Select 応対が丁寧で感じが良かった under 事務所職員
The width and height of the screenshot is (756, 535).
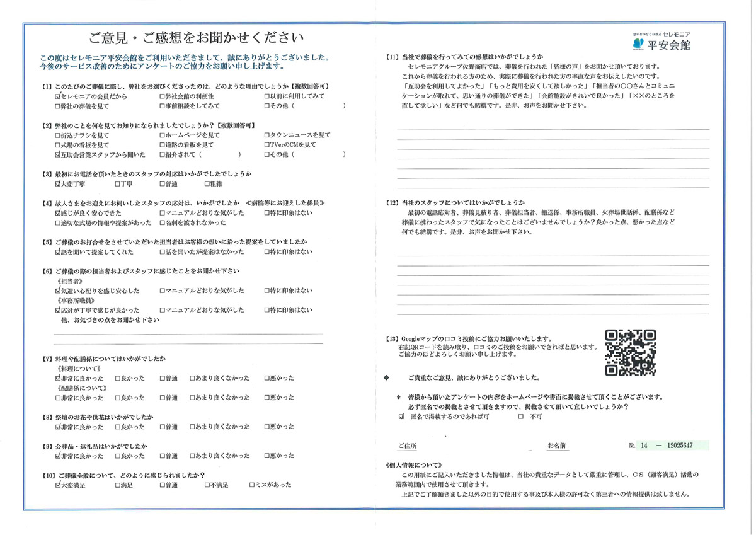(x=59, y=311)
